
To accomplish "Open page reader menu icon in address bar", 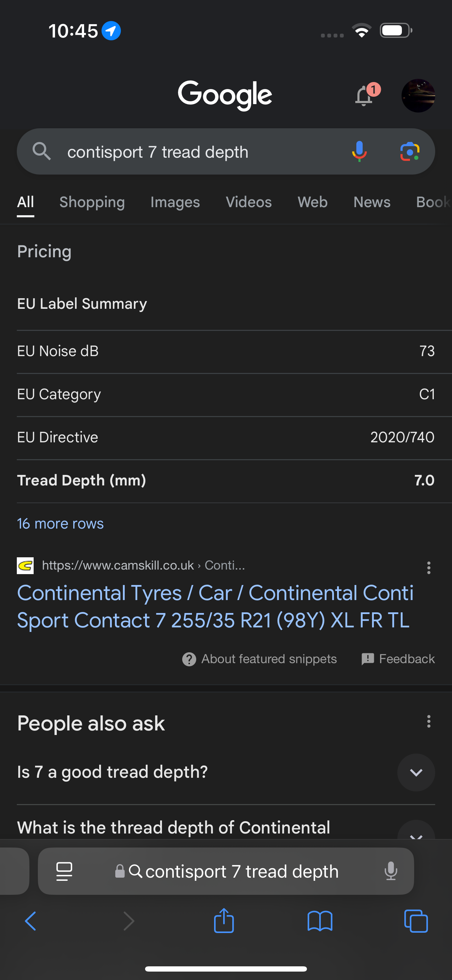I will pyautogui.click(x=64, y=871).
